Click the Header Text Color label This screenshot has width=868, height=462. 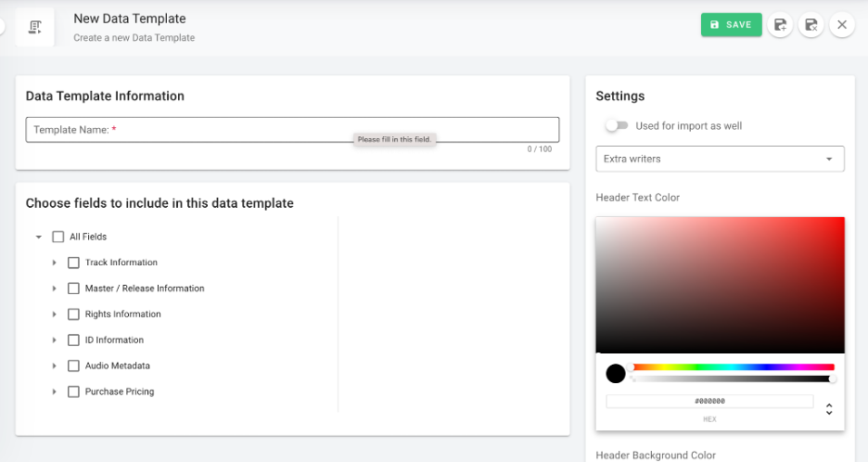point(638,198)
